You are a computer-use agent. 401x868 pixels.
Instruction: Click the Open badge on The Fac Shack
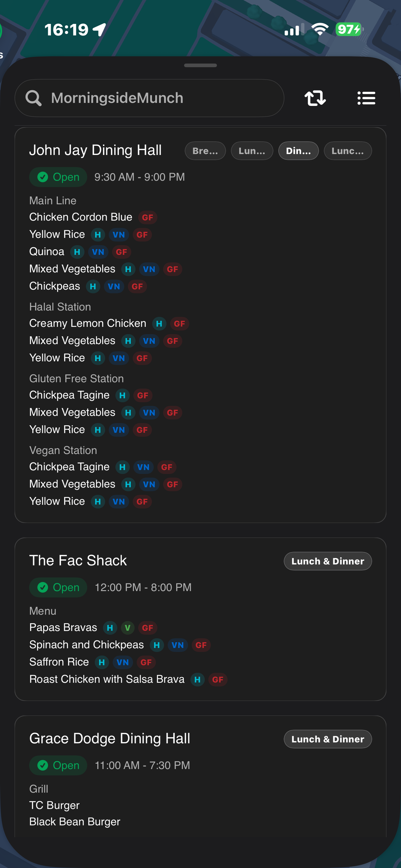[57, 587]
